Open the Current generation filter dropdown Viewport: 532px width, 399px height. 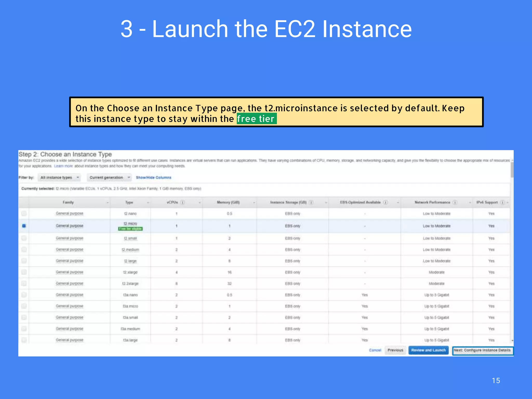(x=109, y=177)
